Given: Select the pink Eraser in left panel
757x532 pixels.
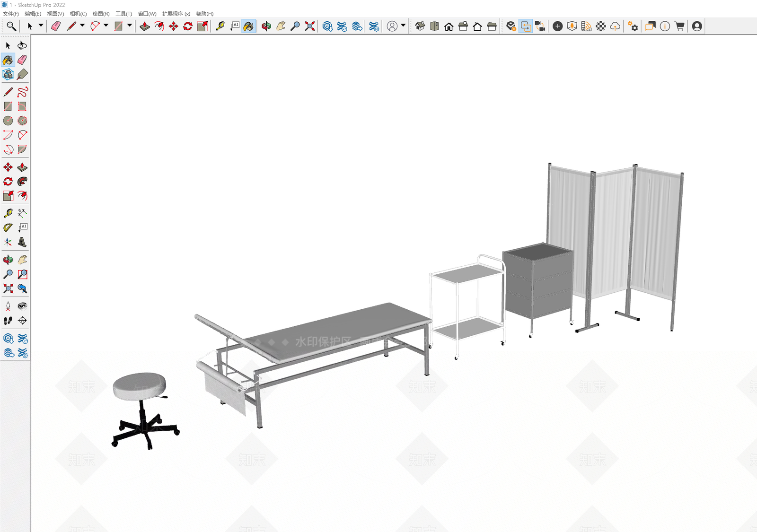Looking at the screenshot, I should click(22, 60).
